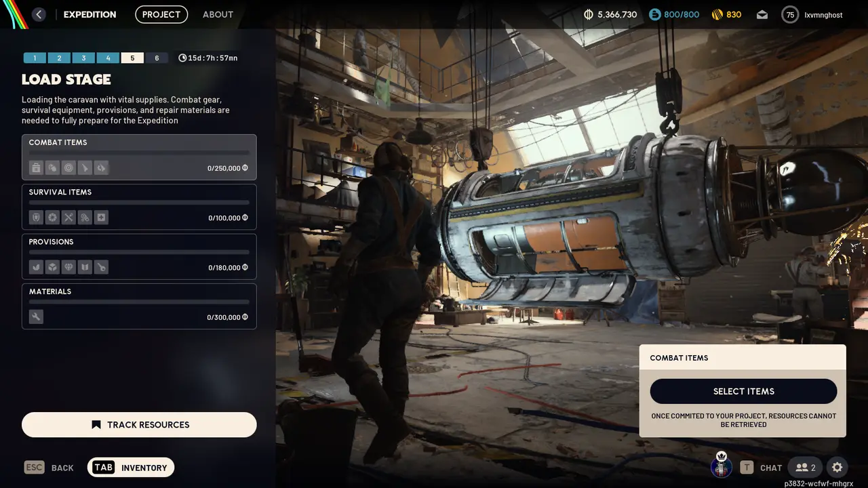Click the Provisions progress bar
Viewport: 868px width, 488px height.
(139, 252)
